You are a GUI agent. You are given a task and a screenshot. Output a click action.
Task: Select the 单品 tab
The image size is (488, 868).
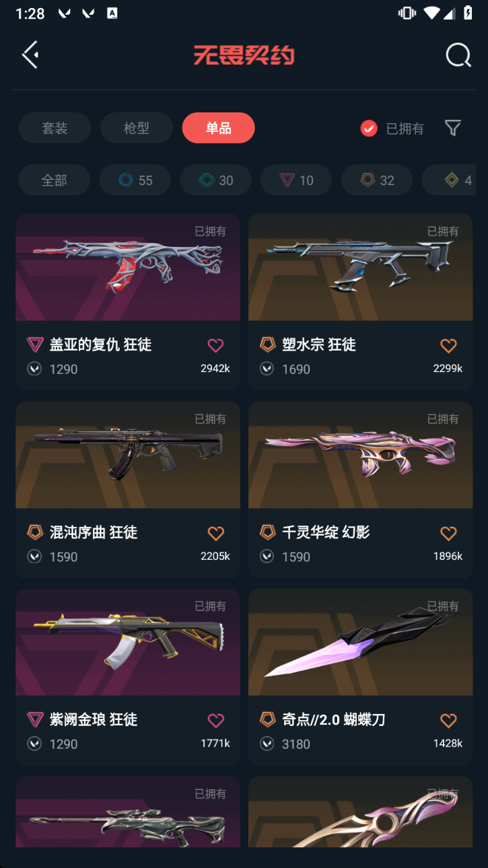[x=219, y=128]
